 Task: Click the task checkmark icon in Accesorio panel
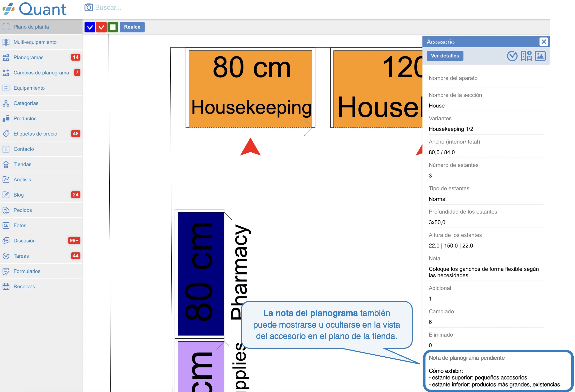tap(512, 56)
